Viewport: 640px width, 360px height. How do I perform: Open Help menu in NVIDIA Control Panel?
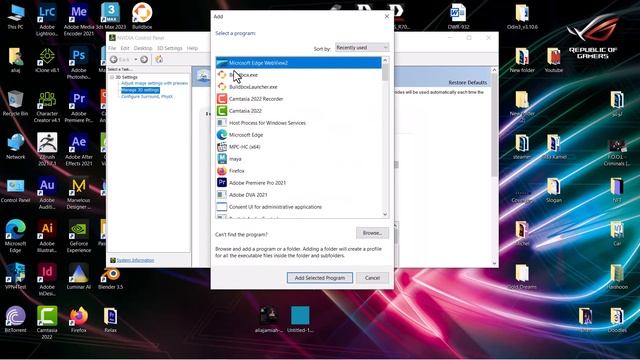click(192, 48)
